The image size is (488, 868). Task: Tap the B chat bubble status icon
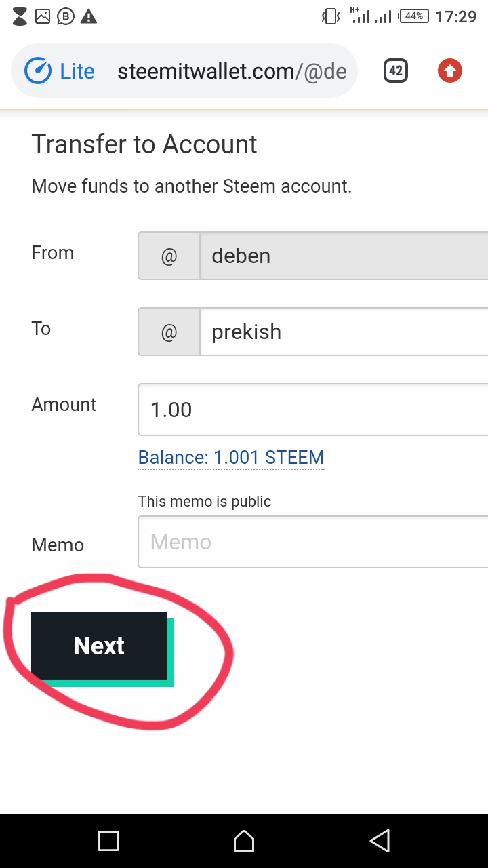[65, 17]
